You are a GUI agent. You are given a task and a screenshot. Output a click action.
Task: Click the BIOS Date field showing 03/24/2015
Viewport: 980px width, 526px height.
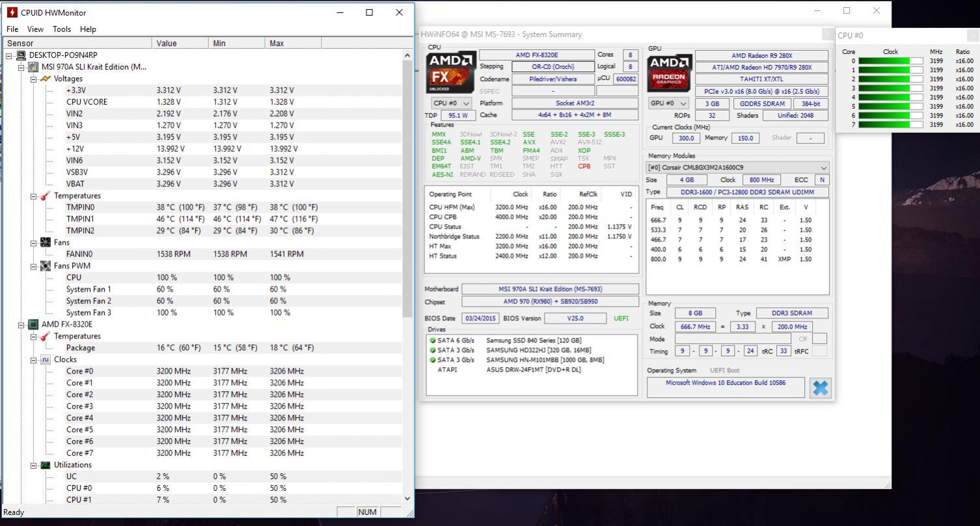[x=480, y=318]
